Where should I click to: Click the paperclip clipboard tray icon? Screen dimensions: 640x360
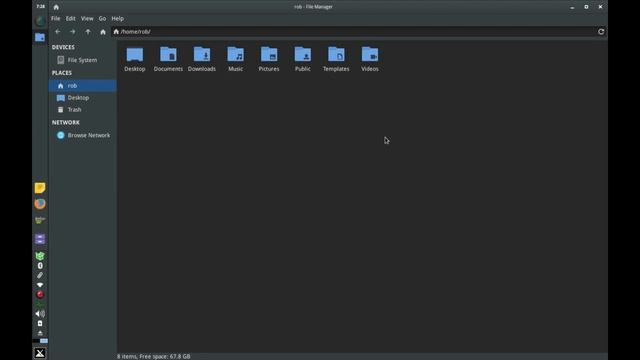point(40,276)
